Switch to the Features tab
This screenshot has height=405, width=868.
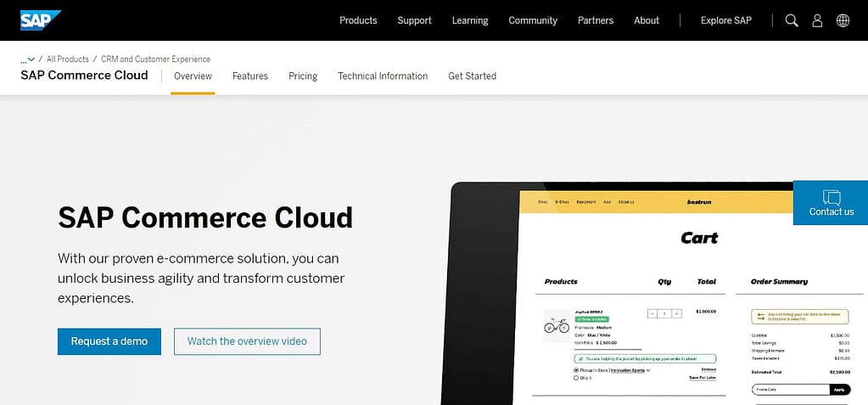click(250, 76)
